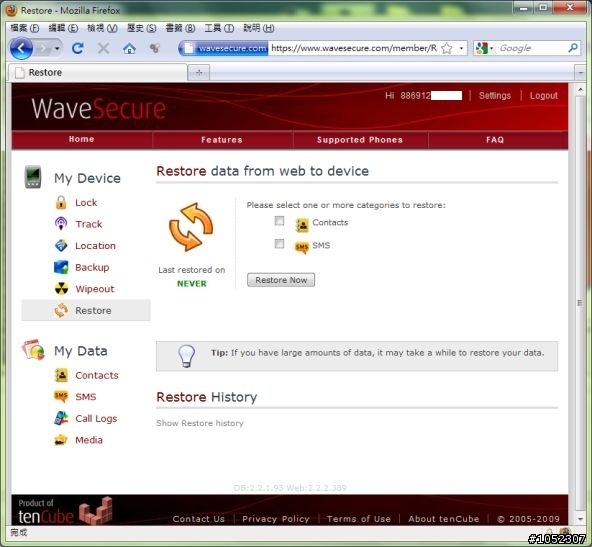Open the 書籤 (B) menu

coord(180,28)
